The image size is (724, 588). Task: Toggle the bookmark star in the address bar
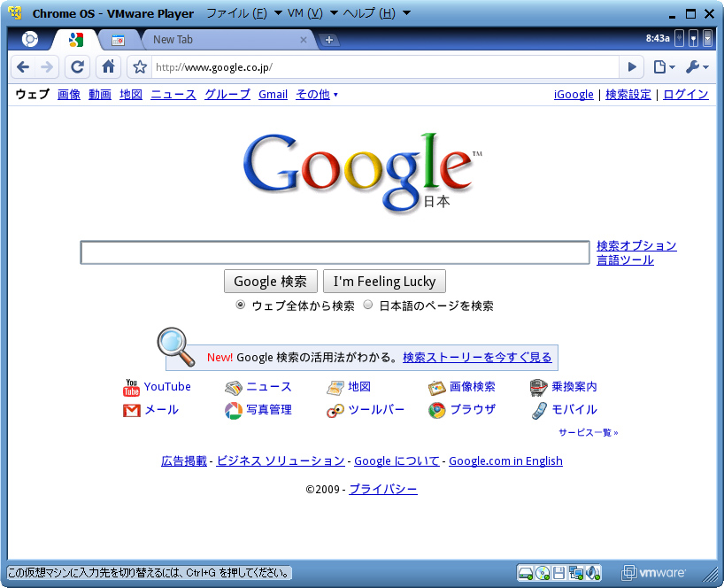tap(139, 66)
